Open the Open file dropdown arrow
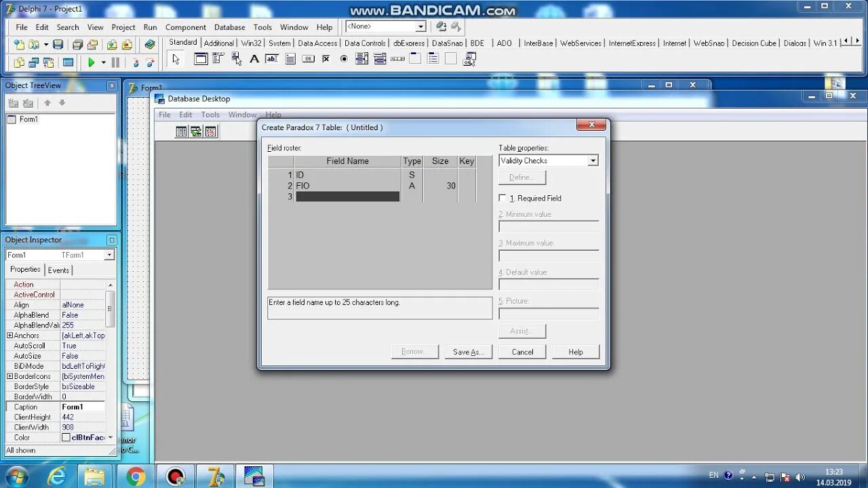The height and width of the screenshot is (488, 868). pyautogui.click(x=45, y=44)
